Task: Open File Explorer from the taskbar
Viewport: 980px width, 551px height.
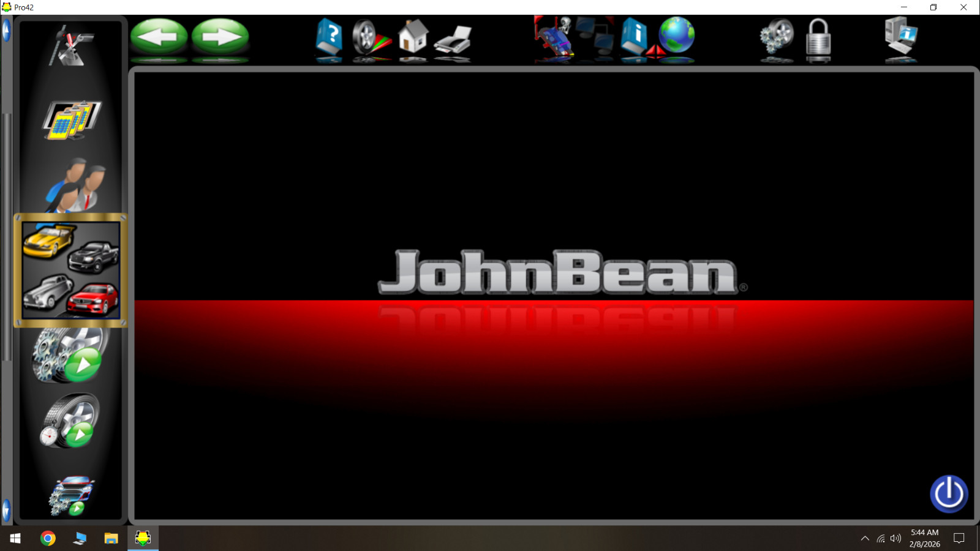Action: 111,538
